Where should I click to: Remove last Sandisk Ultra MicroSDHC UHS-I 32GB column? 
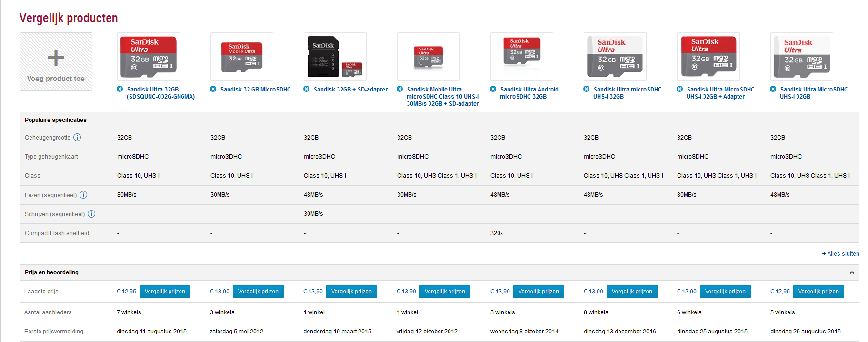click(x=773, y=89)
